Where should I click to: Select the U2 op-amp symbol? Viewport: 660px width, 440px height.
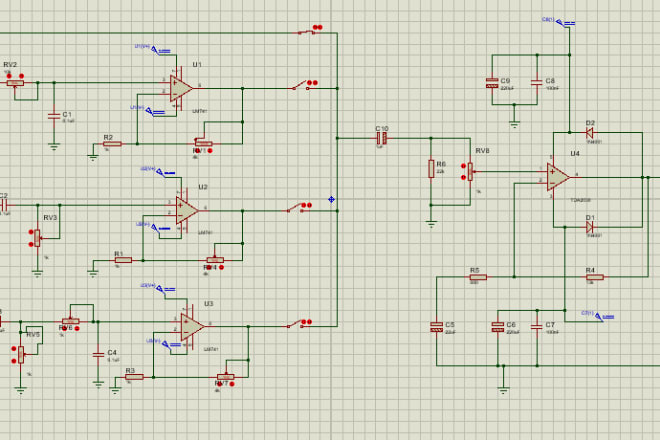[187, 211]
